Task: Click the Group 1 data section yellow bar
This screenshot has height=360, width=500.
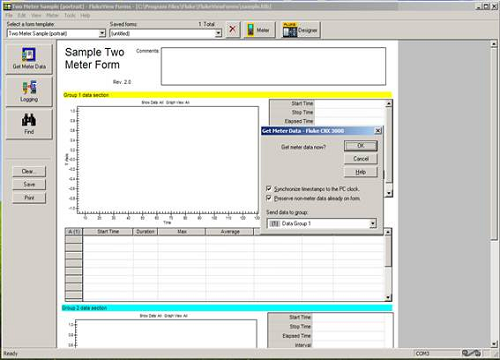Action: (x=228, y=95)
